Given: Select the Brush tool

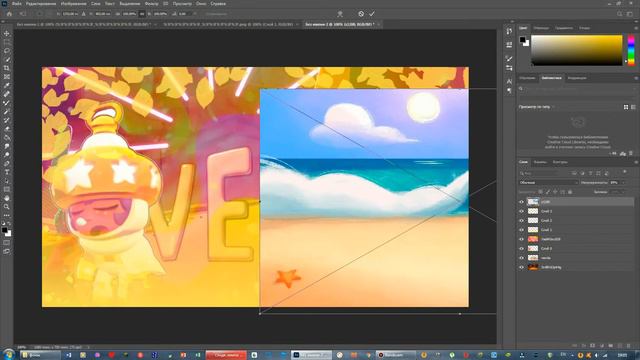Looking at the screenshot, I should click(7, 103).
